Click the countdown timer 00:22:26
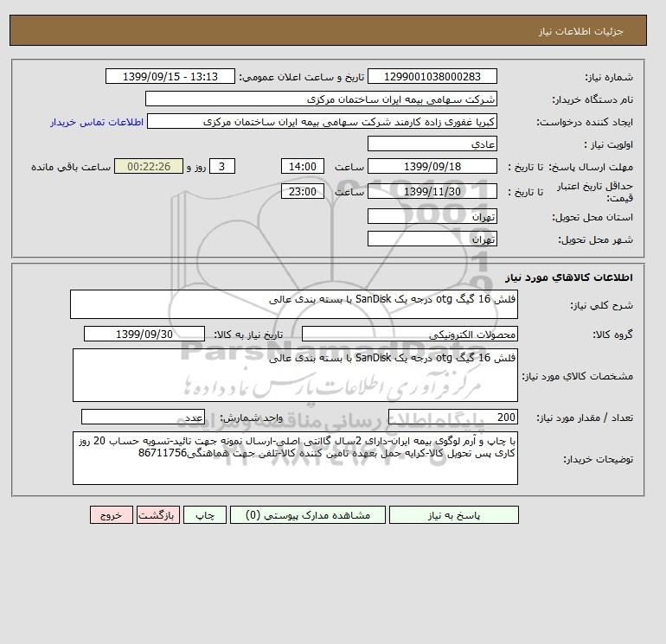The width and height of the screenshot is (666, 644). (x=149, y=167)
